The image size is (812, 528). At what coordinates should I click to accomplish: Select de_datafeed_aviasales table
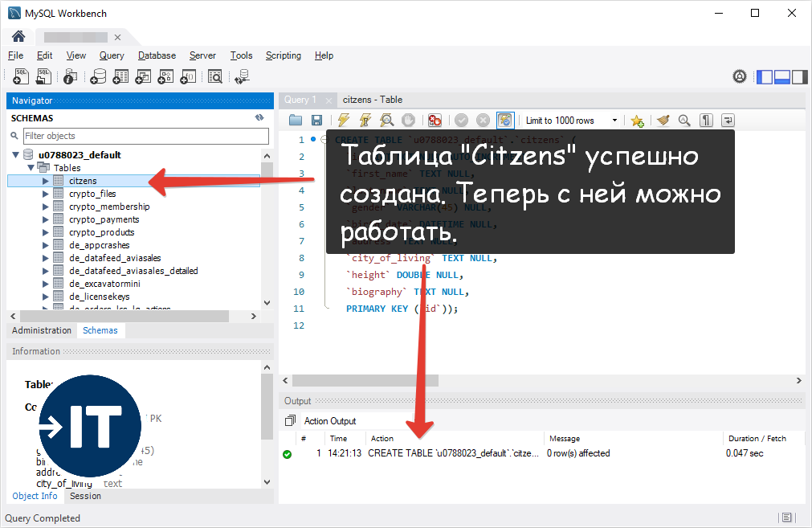115,258
